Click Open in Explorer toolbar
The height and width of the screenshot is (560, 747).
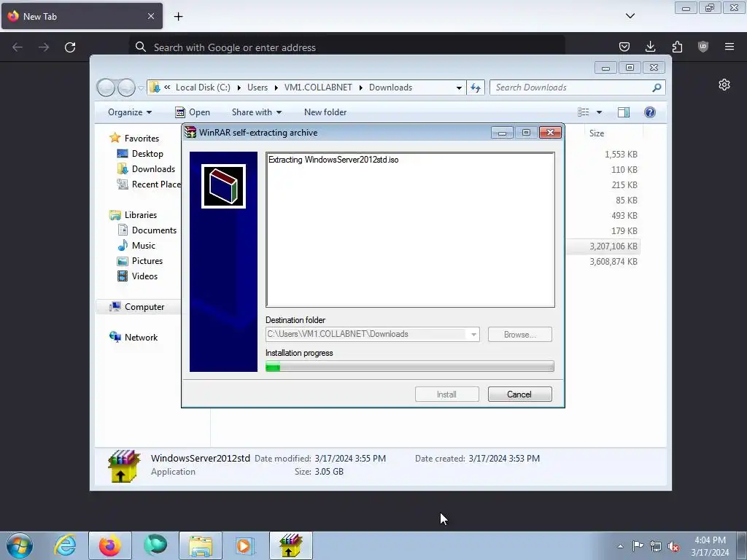pos(193,112)
